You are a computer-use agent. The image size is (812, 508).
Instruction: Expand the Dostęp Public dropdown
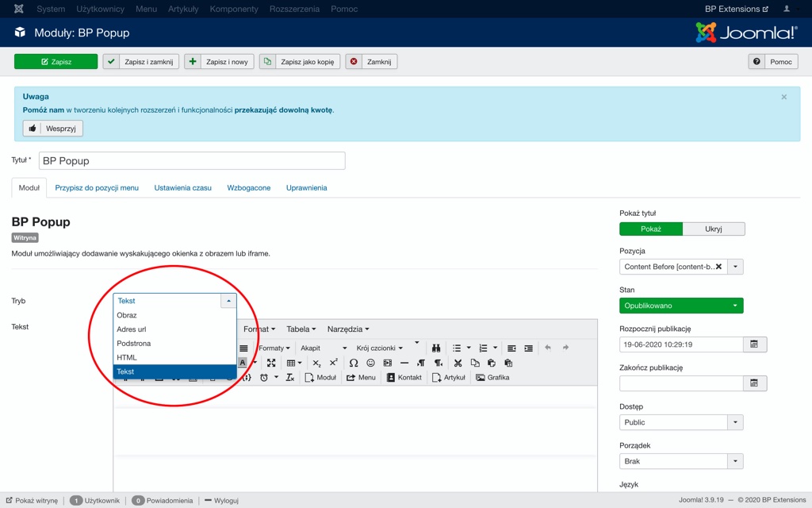(681, 422)
